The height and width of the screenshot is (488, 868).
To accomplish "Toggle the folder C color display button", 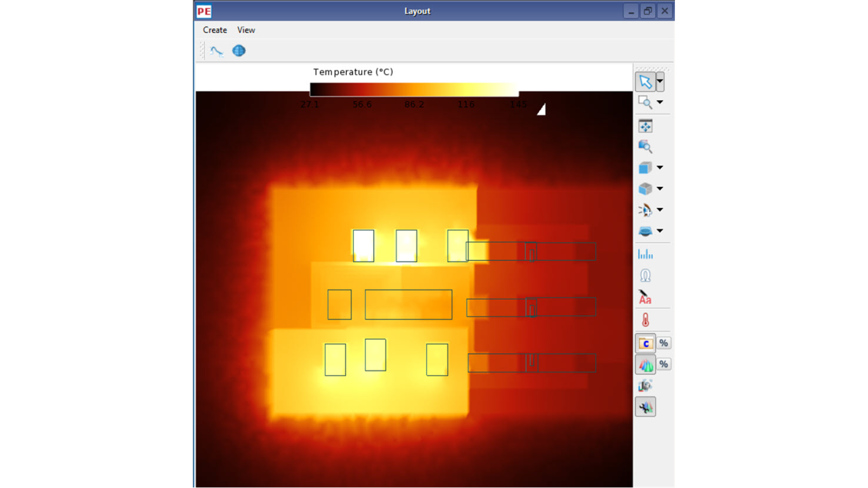I will coord(645,343).
